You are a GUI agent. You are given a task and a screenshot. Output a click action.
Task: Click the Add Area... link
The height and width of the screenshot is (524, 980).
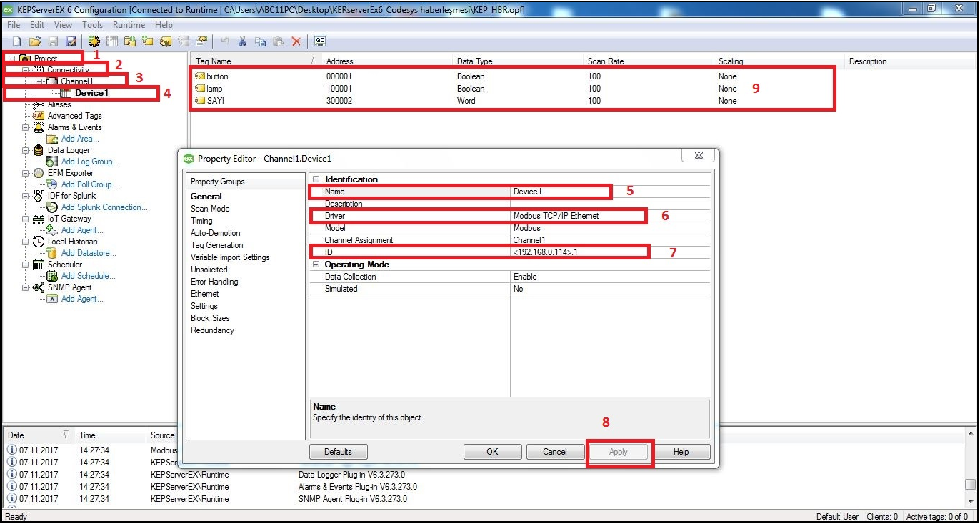[80, 139]
